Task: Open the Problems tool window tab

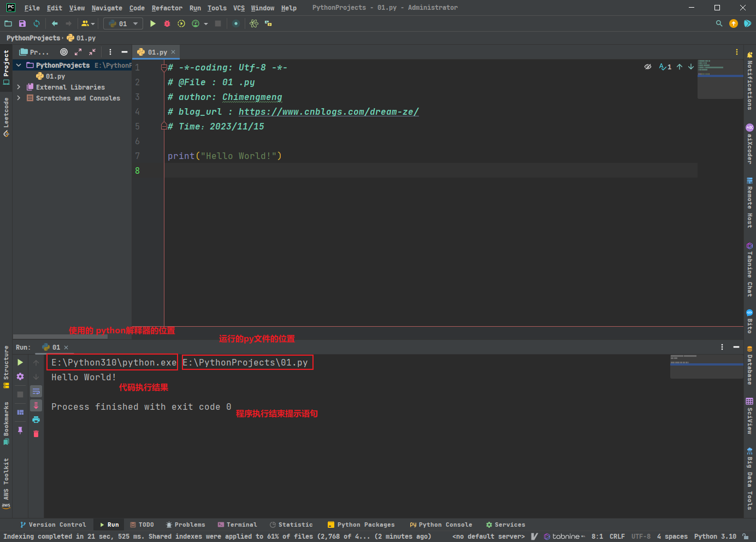Action: [x=186, y=525]
